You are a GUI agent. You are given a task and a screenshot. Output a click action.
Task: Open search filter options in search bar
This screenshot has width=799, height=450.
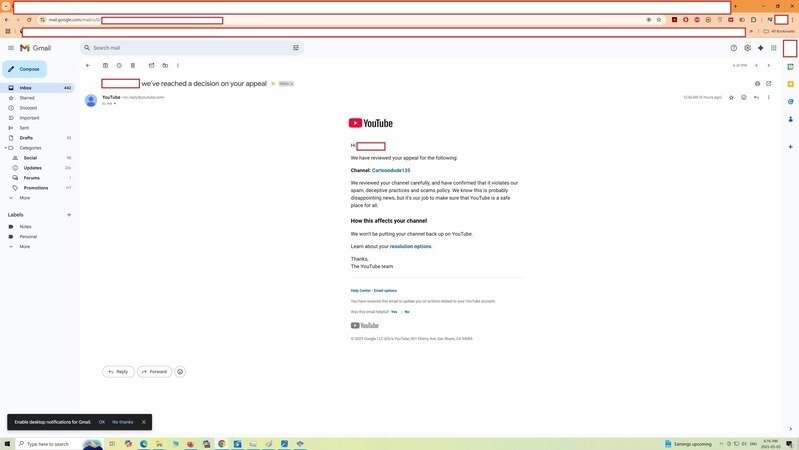coord(295,47)
